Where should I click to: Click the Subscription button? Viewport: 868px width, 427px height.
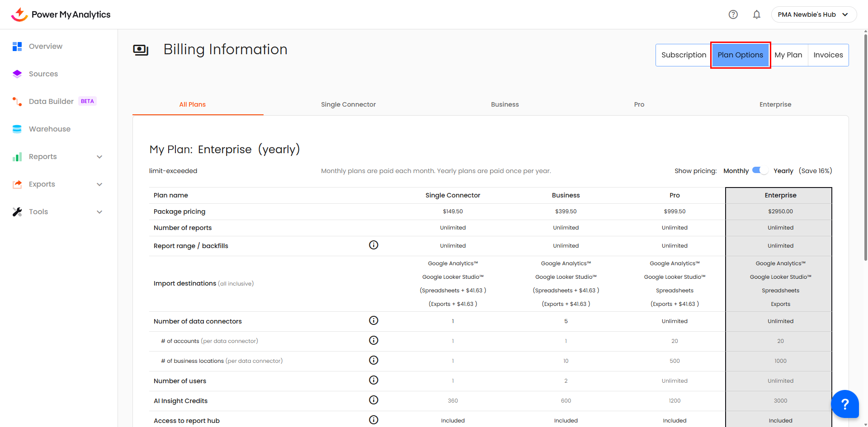pyautogui.click(x=683, y=55)
